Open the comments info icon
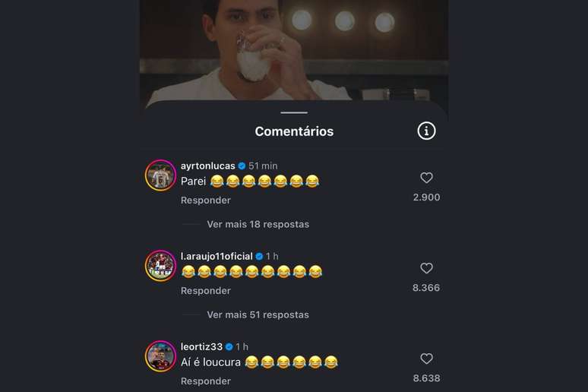 [x=427, y=131]
